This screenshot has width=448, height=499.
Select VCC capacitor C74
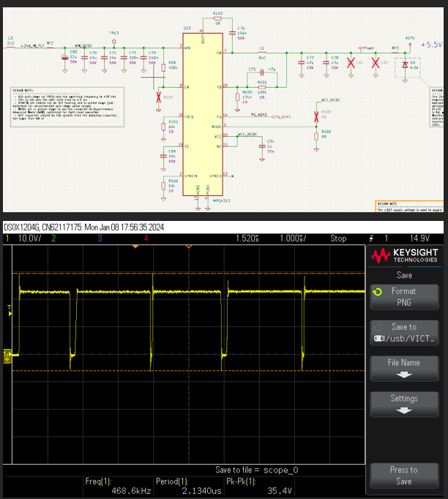point(262,146)
